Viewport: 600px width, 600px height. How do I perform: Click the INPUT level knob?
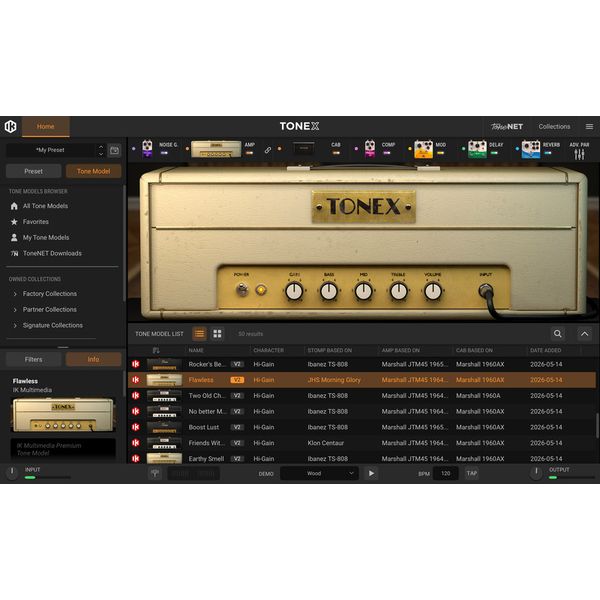12,472
